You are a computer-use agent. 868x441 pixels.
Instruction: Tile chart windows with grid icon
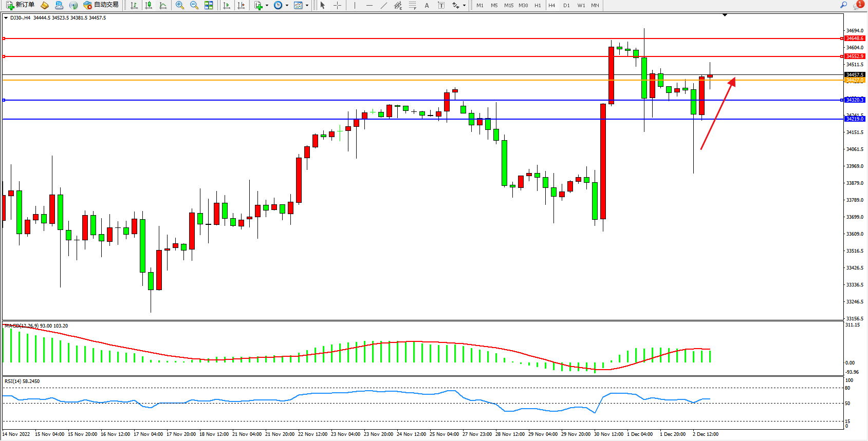pyautogui.click(x=209, y=5)
